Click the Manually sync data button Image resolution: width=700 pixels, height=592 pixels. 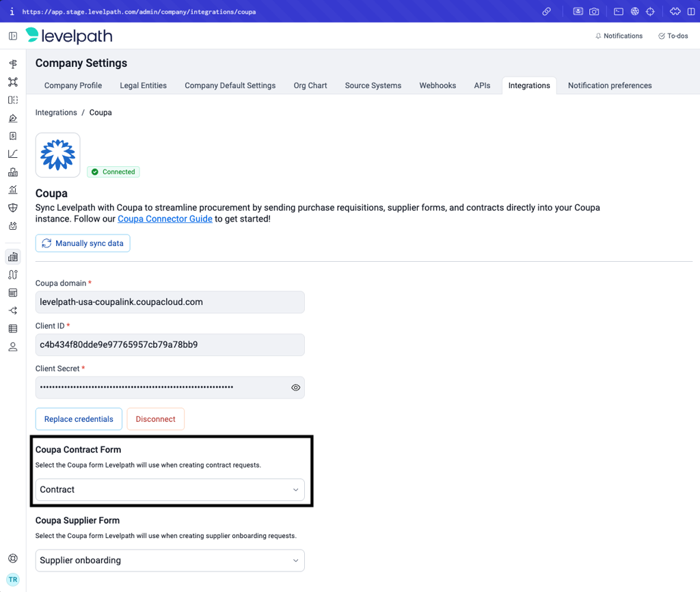point(83,243)
